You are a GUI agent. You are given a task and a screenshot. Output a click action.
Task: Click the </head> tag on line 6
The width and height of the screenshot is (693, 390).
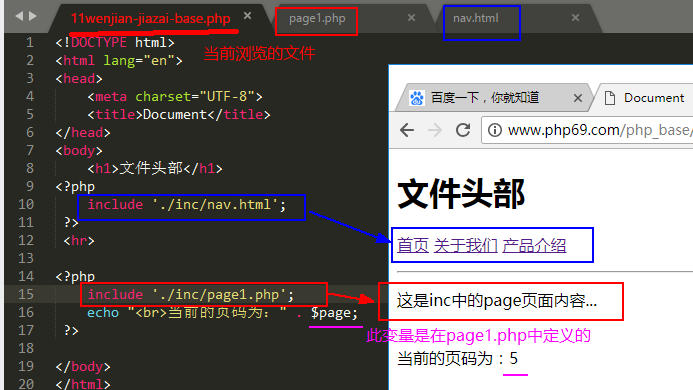[x=83, y=133]
